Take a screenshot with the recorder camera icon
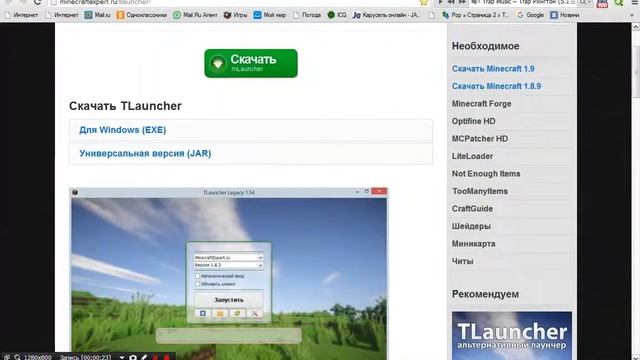640x360 pixels. tap(133, 358)
